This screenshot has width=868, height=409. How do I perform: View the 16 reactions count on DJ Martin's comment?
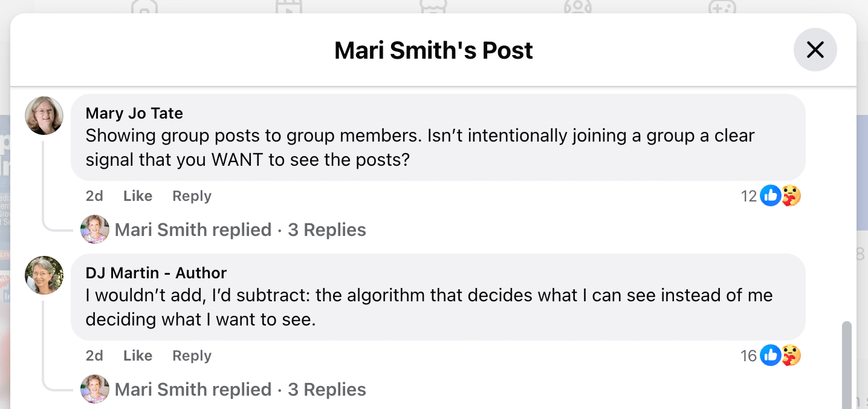coord(747,356)
